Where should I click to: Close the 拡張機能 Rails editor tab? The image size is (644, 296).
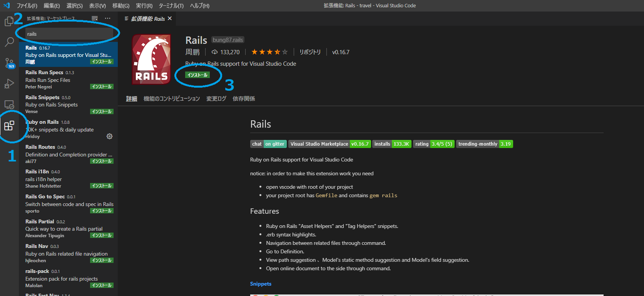click(170, 18)
